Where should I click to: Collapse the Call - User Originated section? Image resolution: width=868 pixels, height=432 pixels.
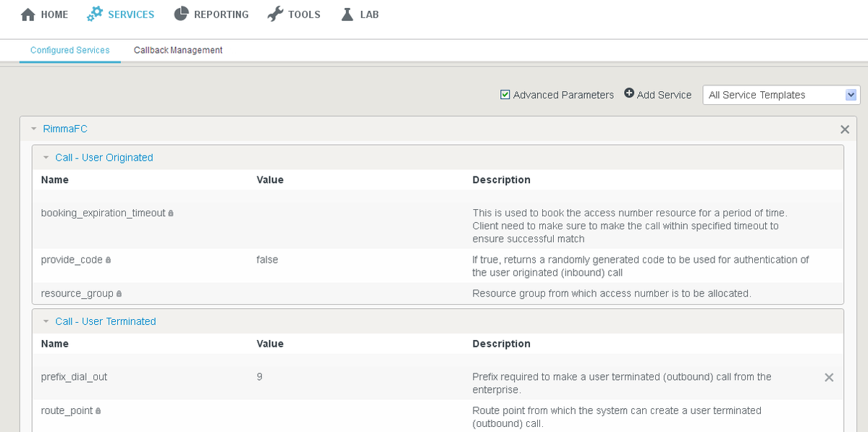(46, 158)
